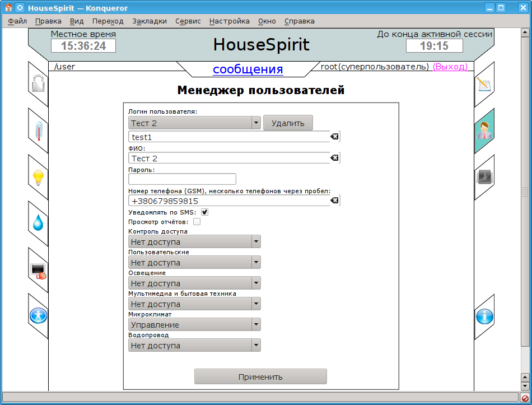This screenshot has height=405, width=532.
Task: Open the user manager person icon
Action: click(484, 131)
